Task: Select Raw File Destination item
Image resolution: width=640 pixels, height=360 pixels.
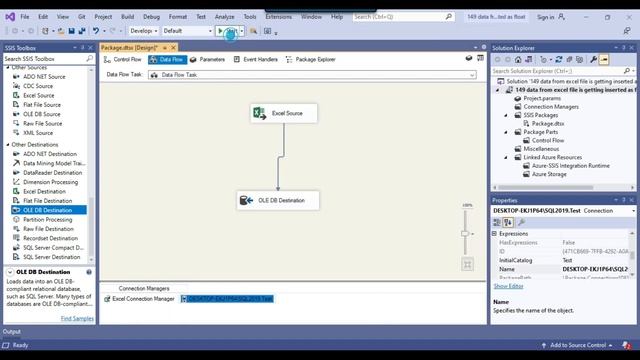Action: tap(48, 229)
